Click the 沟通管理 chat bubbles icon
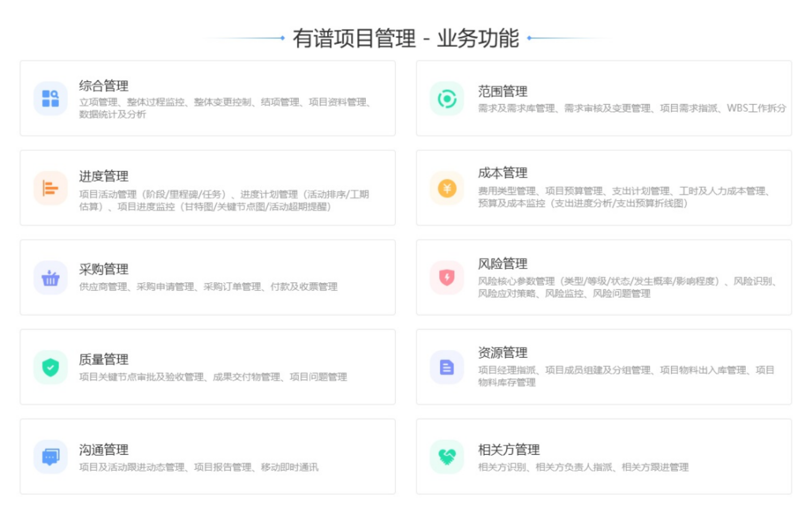 (50, 456)
